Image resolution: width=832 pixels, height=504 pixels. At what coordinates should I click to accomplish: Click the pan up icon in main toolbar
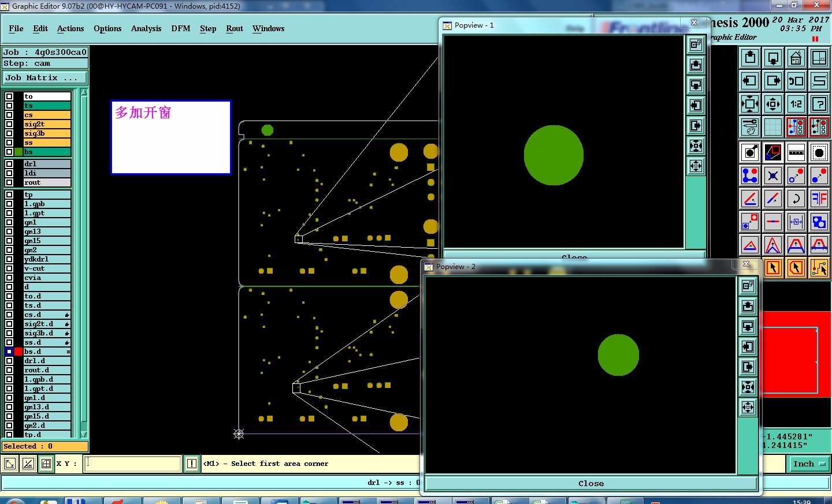click(750, 58)
